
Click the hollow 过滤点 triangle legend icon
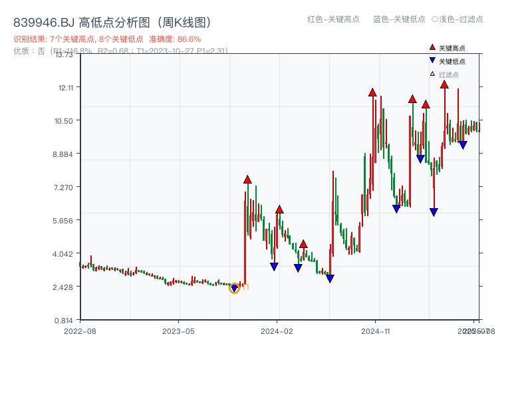pyautogui.click(x=432, y=74)
